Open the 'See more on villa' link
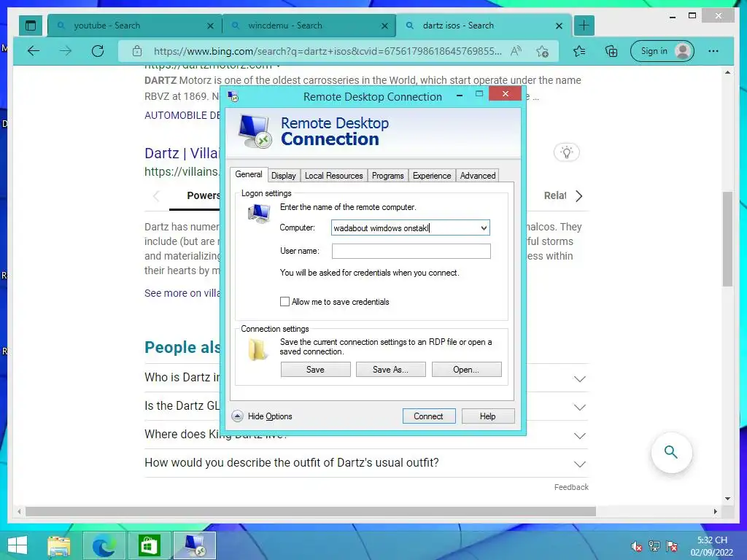This screenshot has width=747, height=560. point(182,293)
